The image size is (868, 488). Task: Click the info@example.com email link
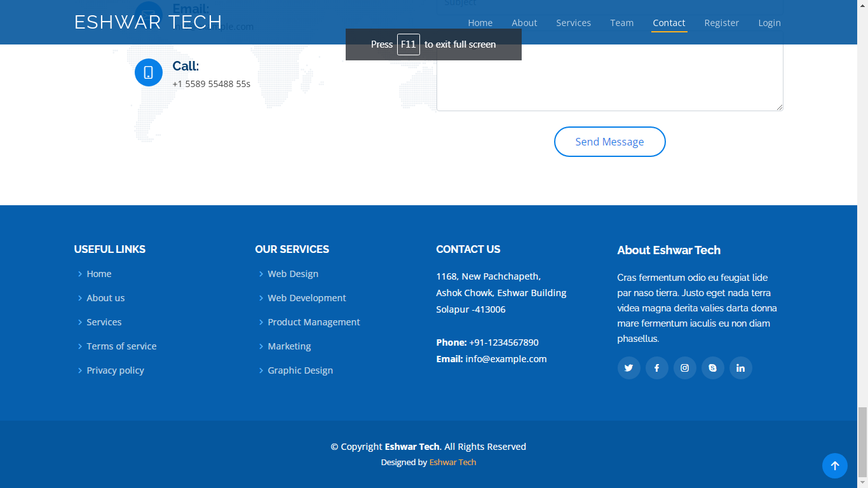click(506, 358)
